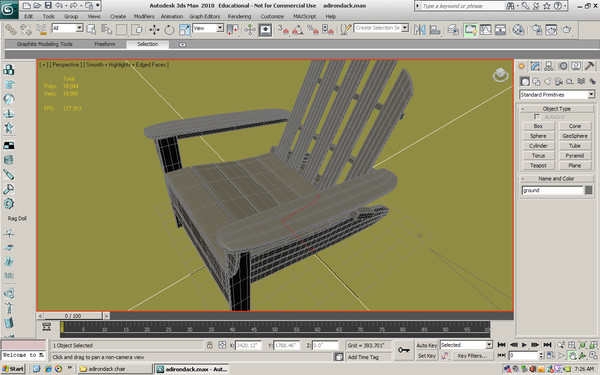Click the Cylinder primitive button
Viewport: 600px width, 375px height.
pyautogui.click(x=538, y=146)
